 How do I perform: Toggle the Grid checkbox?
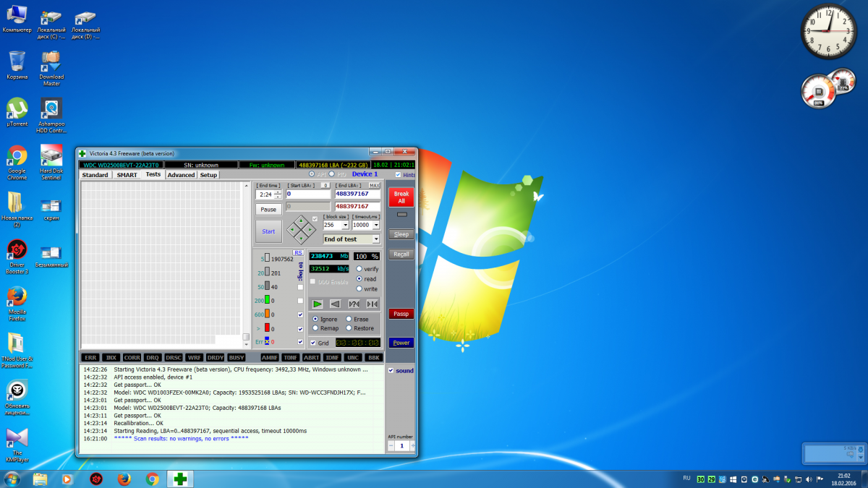pyautogui.click(x=313, y=343)
